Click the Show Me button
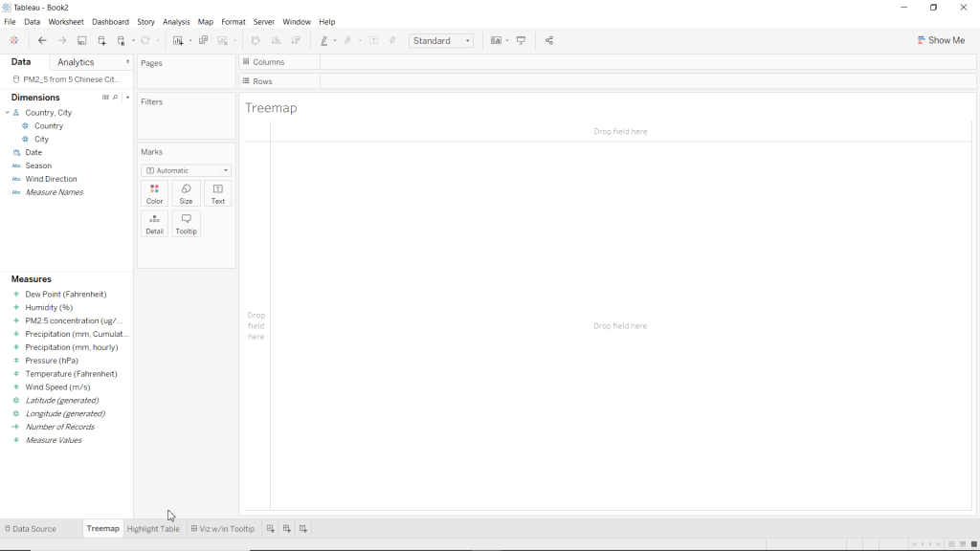Viewport: 980px width, 551px height. click(x=941, y=41)
